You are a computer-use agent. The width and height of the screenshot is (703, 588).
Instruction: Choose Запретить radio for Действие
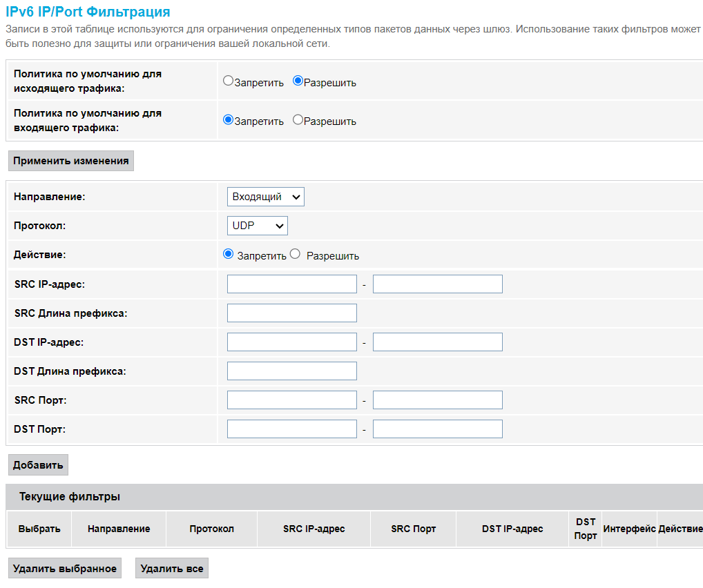229,255
